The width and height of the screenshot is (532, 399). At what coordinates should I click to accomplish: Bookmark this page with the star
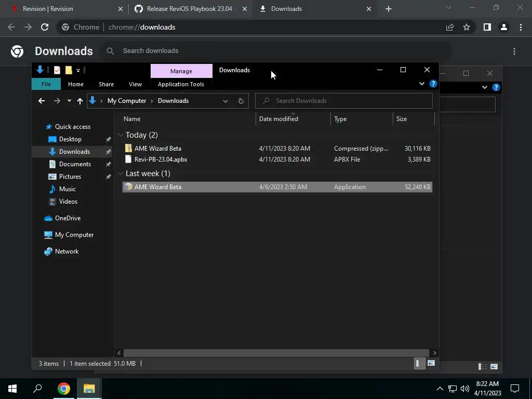(x=467, y=27)
